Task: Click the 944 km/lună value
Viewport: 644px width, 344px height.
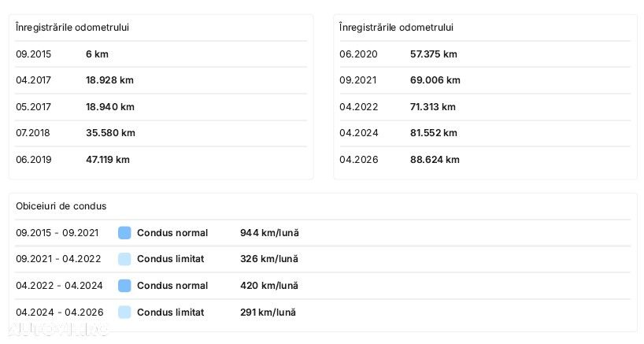Action: 269,233
